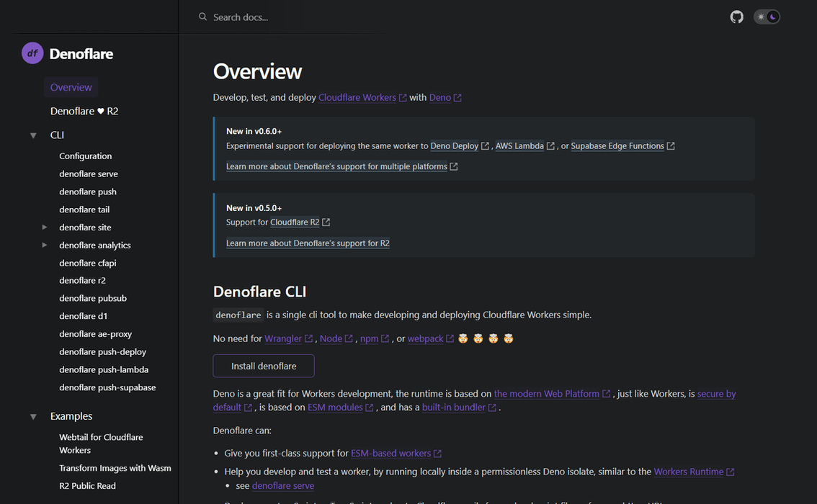The image size is (817, 504).
Task: Open denoflare ae-proxy sidebar page
Action: tap(95, 334)
